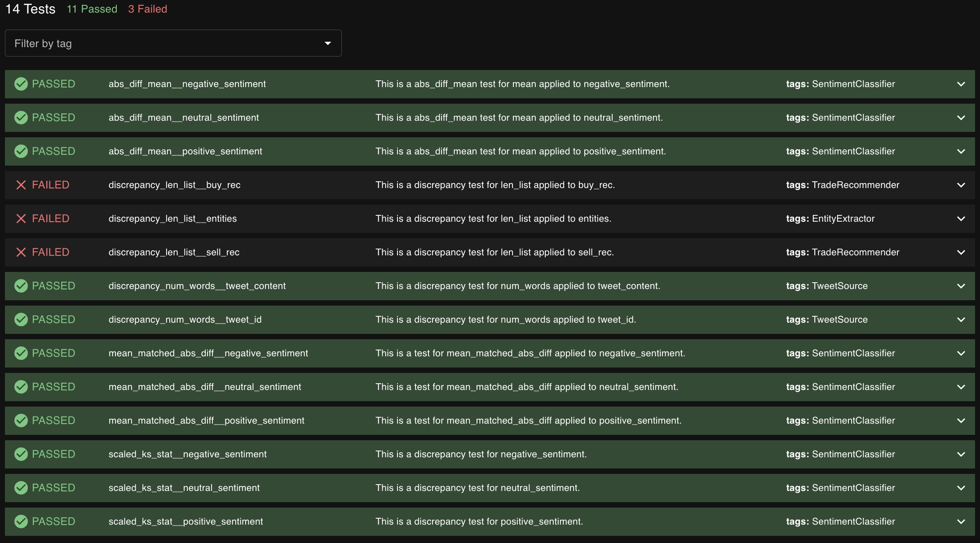
Task: Click red X icon for discrepancy_len_list__sell_rec
Action: (21, 252)
